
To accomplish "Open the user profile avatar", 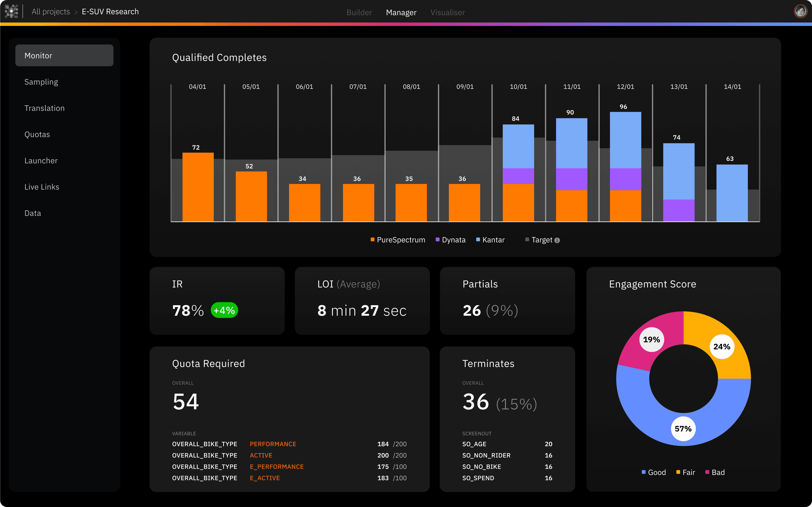I will pos(800,11).
